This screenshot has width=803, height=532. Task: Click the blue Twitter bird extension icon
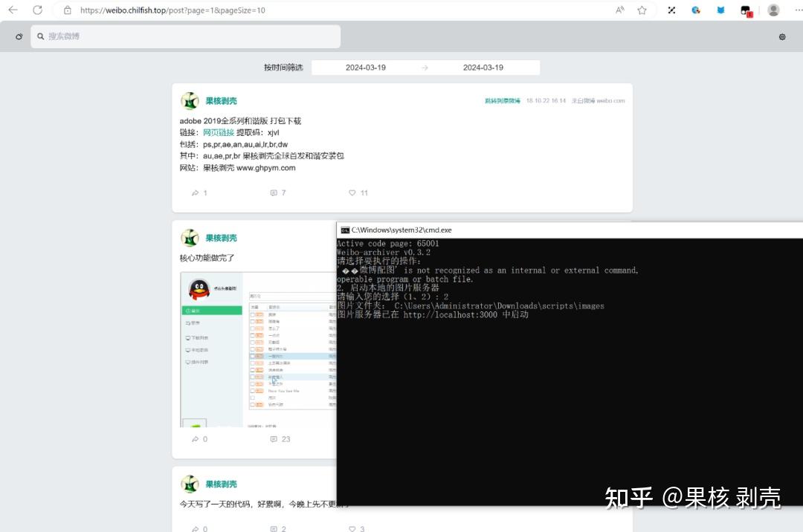click(x=720, y=11)
